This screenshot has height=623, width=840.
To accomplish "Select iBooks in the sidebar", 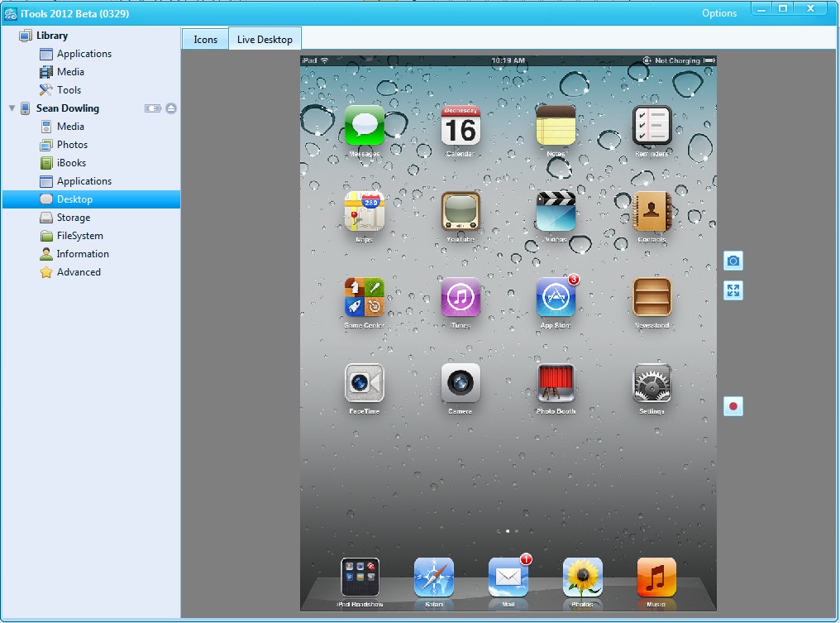I will 71,163.
